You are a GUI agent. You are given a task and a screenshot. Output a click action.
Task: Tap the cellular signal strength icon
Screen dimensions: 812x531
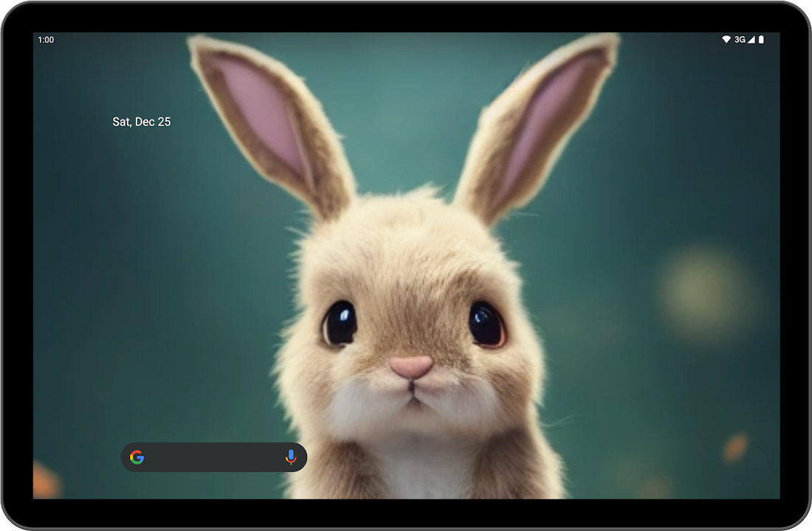point(751,40)
